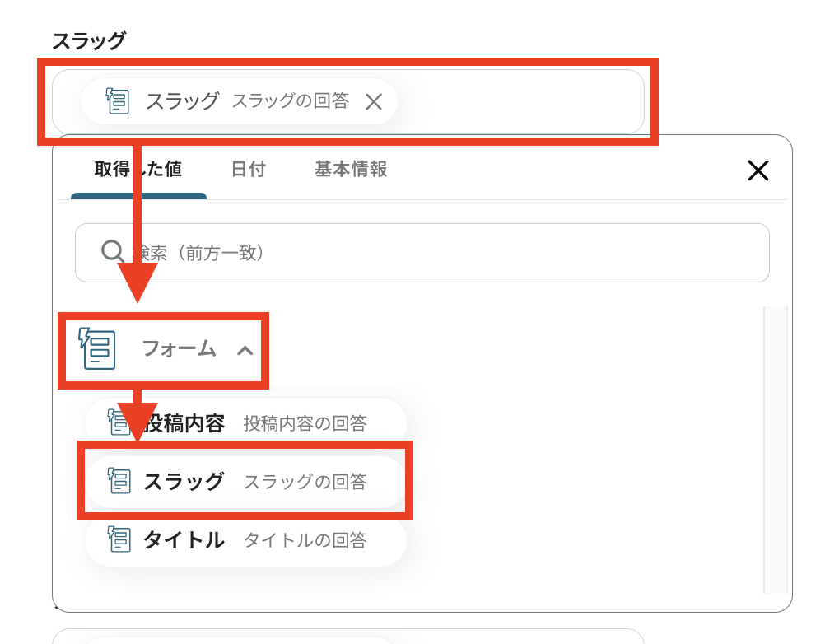
Task: Click the フォーム trigger icon
Action: point(97,348)
